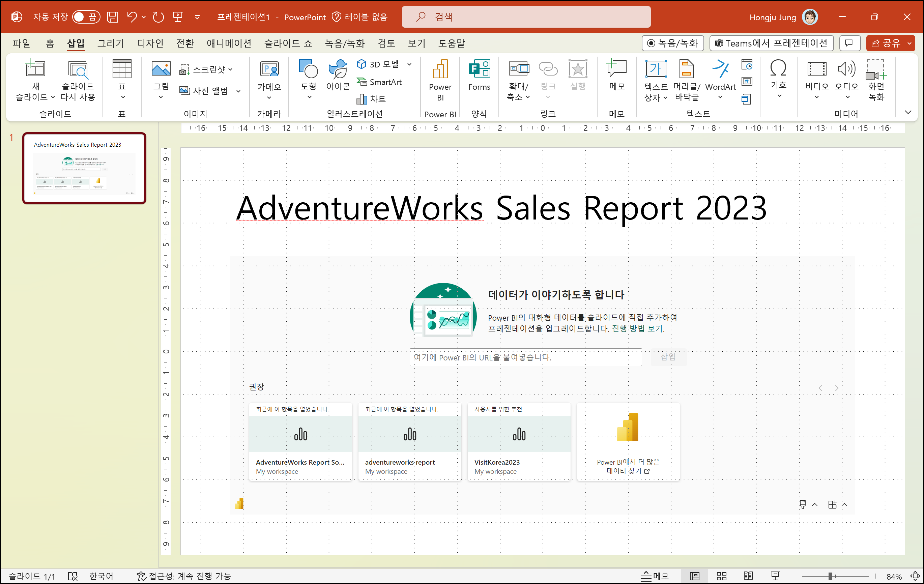Screen dimensions: 924x584
Task: Expand the 스크린샷 dropdown
Action: click(231, 69)
